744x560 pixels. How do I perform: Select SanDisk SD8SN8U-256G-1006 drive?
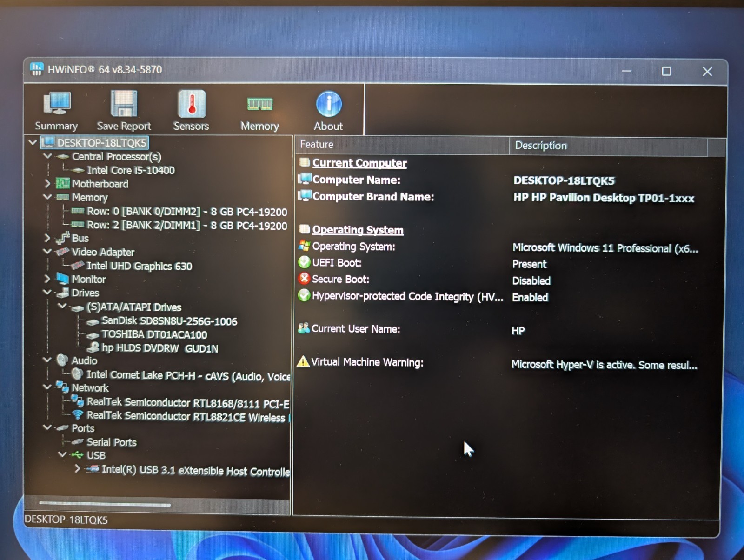pos(169,321)
